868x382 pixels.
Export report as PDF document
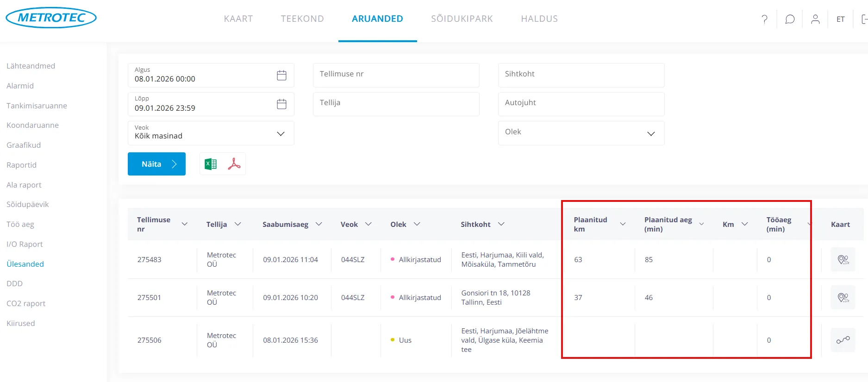click(234, 164)
